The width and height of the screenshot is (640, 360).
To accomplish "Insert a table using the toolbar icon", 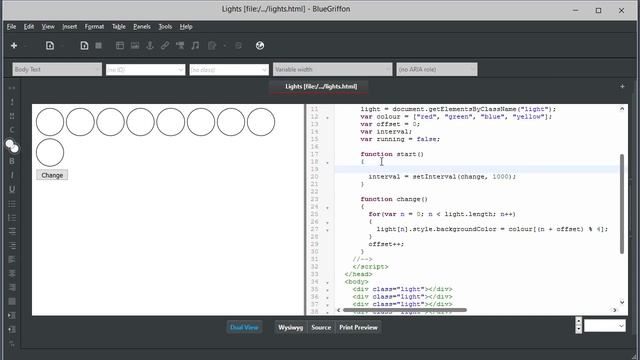I will point(120,46).
